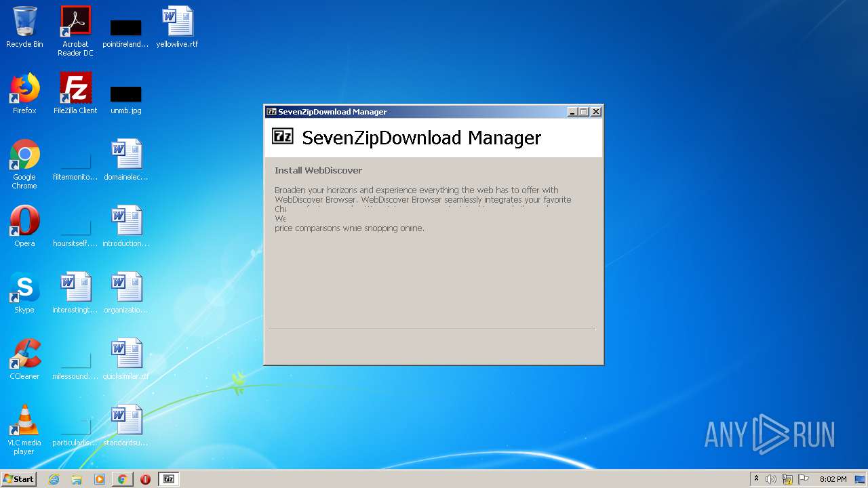Launch Opera browser desktop shortcut

(24, 226)
